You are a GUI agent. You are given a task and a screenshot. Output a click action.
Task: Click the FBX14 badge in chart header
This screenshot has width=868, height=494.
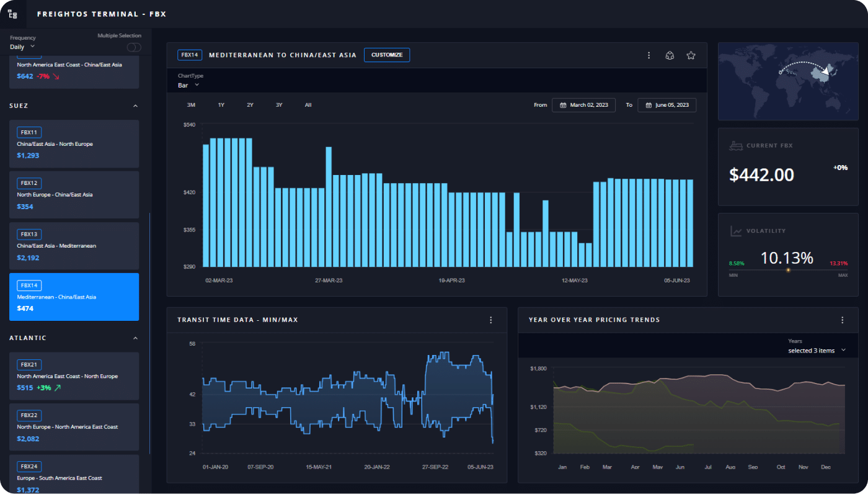click(x=190, y=55)
